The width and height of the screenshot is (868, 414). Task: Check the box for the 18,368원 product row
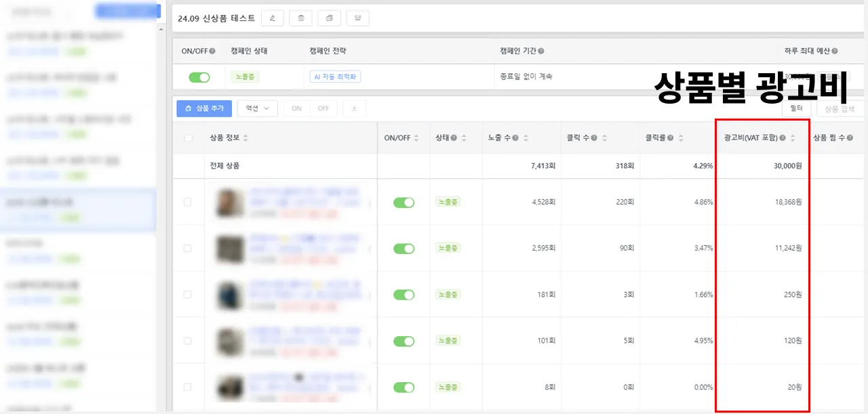(188, 202)
